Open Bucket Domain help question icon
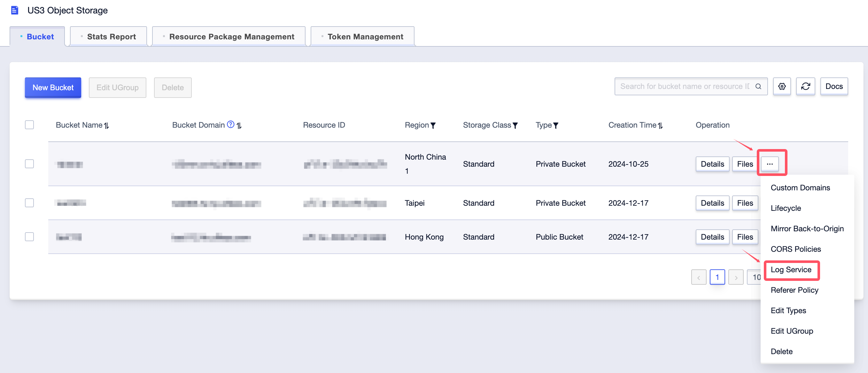The image size is (868, 373). click(230, 124)
